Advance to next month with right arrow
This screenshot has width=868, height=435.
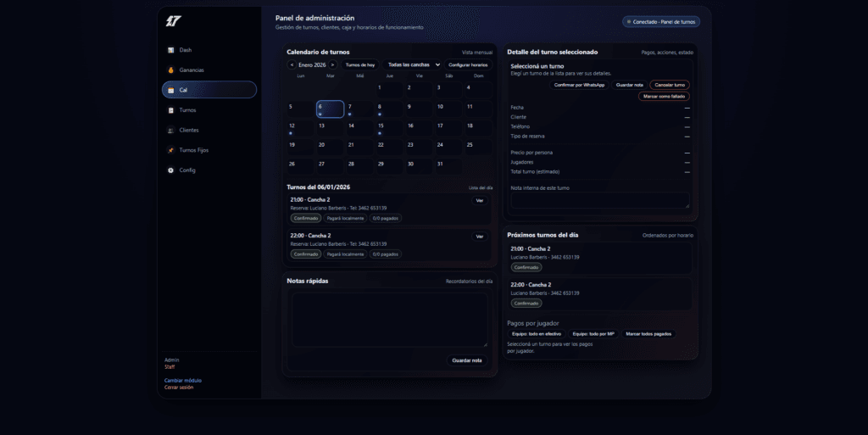click(332, 64)
